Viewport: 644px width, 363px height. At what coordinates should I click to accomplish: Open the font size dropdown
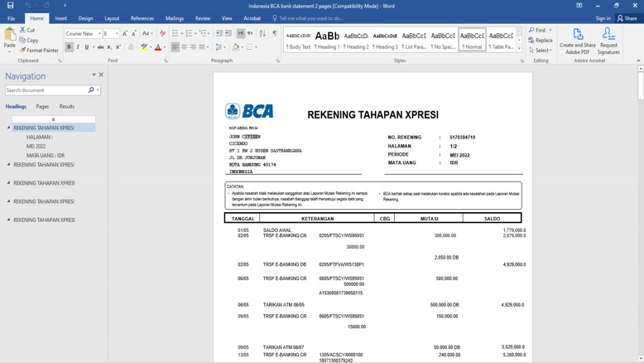[116, 34]
